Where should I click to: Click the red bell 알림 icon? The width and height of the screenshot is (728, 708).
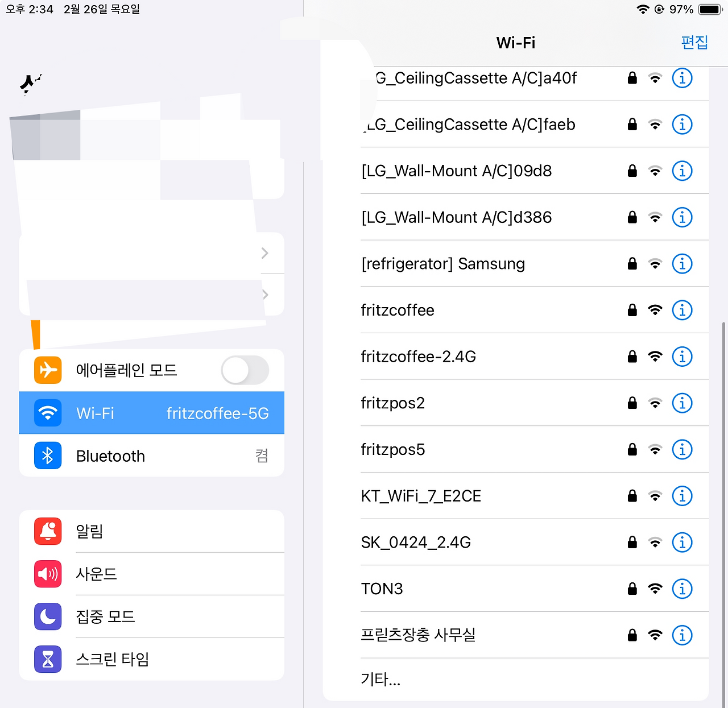pos(48,531)
